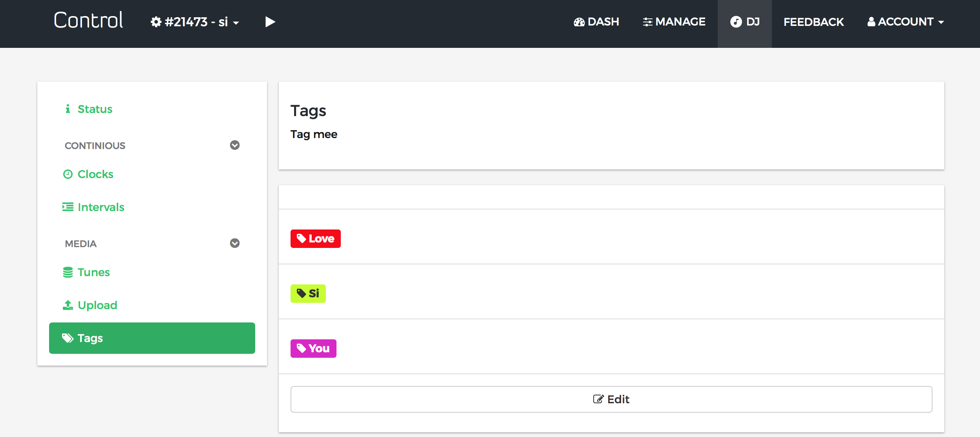This screenshot has width=980, height=437.
Task: Click the Control logo
Action: click(88, 20)
